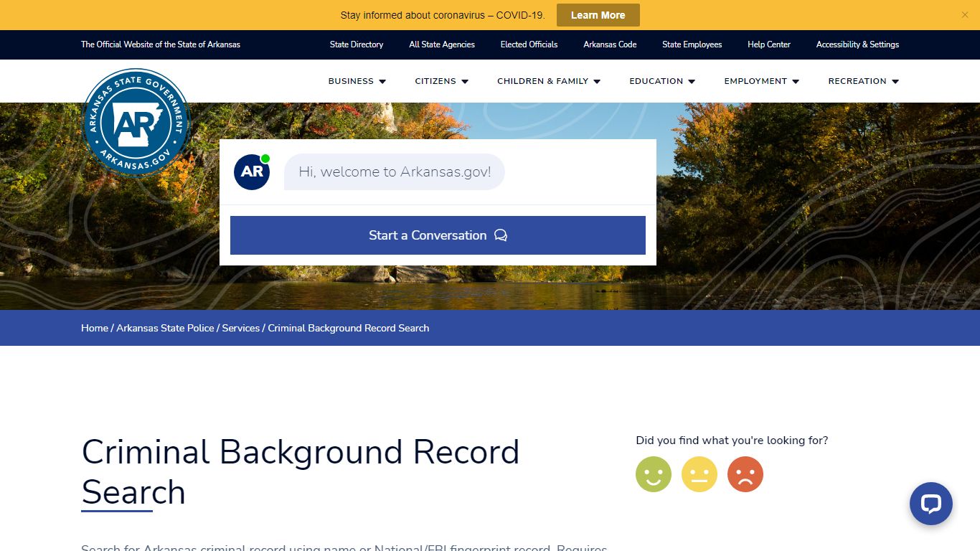Viewport: 980px width, 551px height.
Task: Click the sad red face rating
Action: tap(745, 474)
